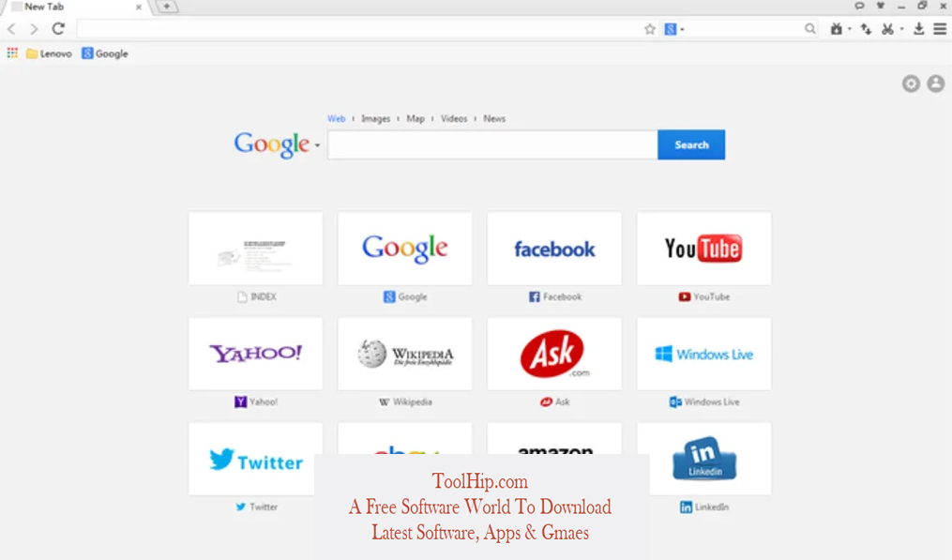Viewport: 952px width, 560px height.
Task: Open the Wikipedia thumbnail tile
Action: tap(405, 353)
